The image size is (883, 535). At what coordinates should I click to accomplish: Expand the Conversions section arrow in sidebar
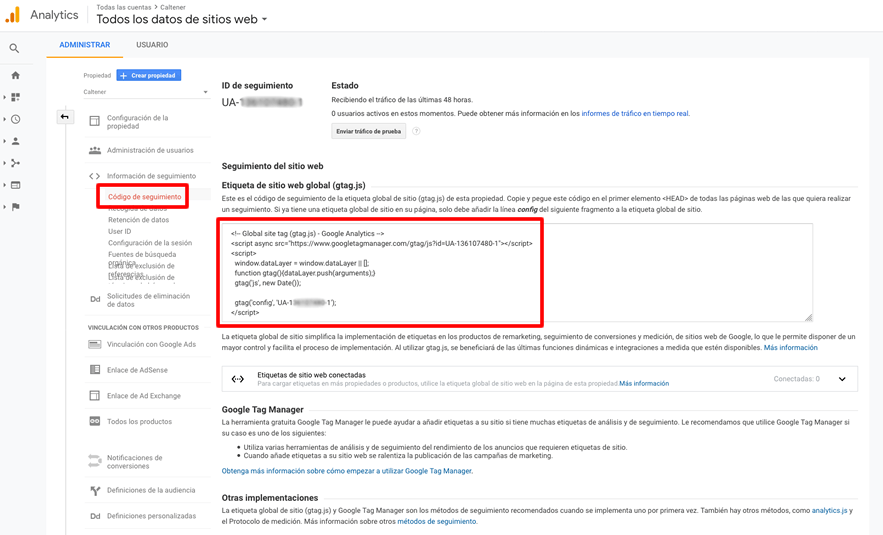(x=5, y=207)
